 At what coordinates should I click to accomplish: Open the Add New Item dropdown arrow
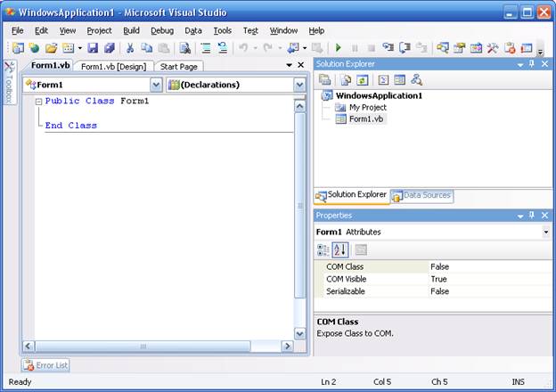(80, 48)
